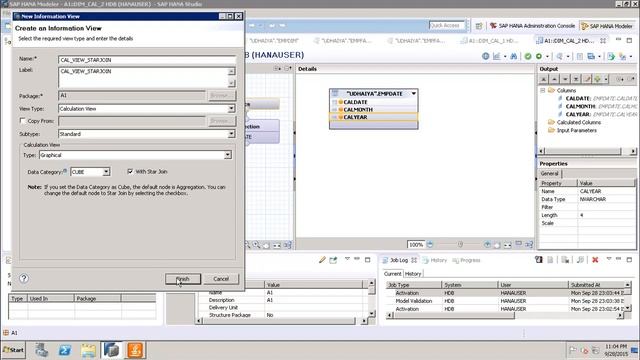
Task: Select the General tab in Properties
Action: 549,173
